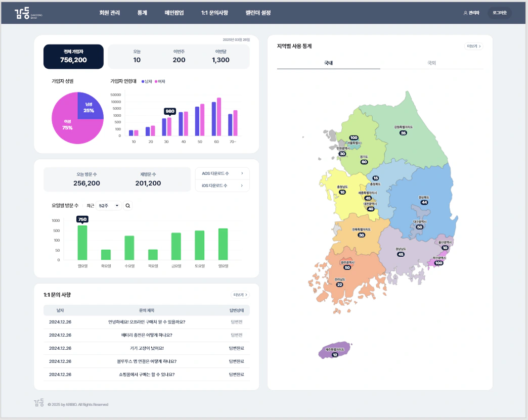Click the 980 bar tooltip label
Image resolution: width=528 pixels, height=420 pixels.
point(170,111)
